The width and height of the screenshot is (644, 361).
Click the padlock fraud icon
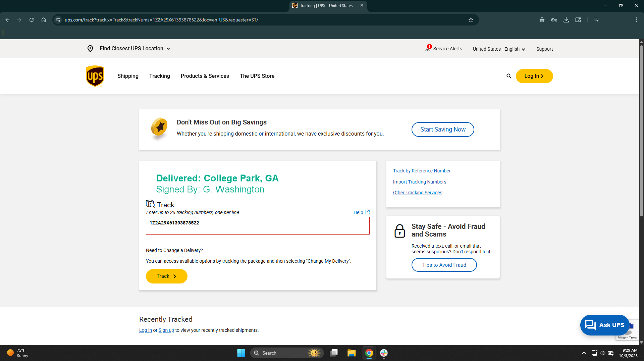pyautogui.click(x=399, y=231)
